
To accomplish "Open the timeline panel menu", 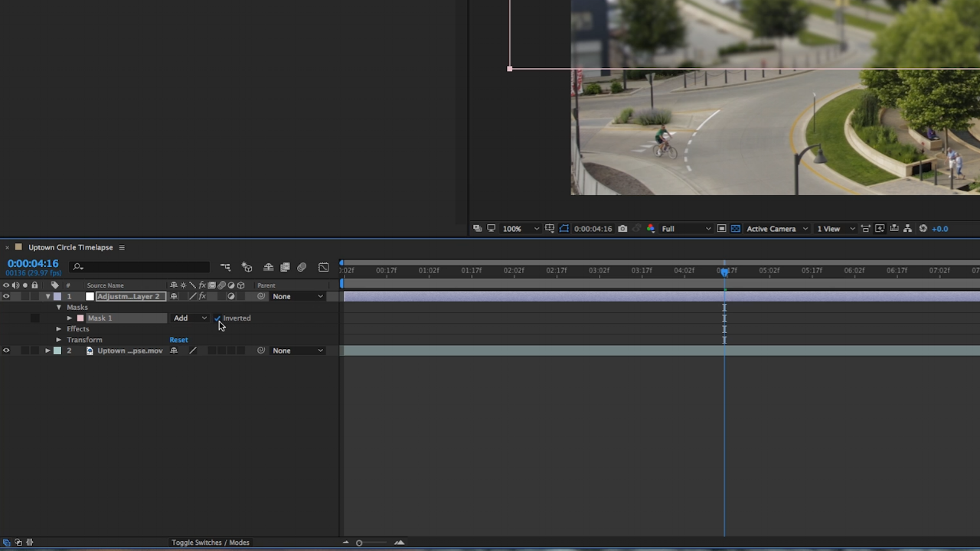I will pyautogui.click(x=122, y=247).
